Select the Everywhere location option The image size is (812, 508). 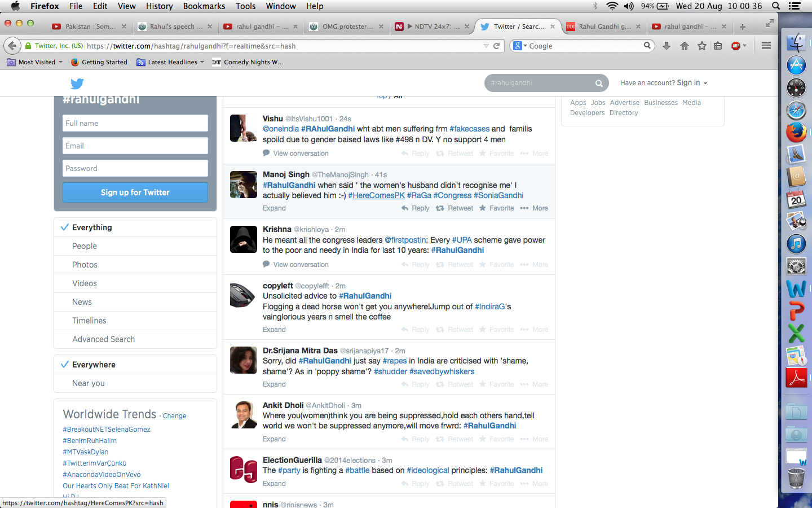pyautogui.click(x=135, y=365)
